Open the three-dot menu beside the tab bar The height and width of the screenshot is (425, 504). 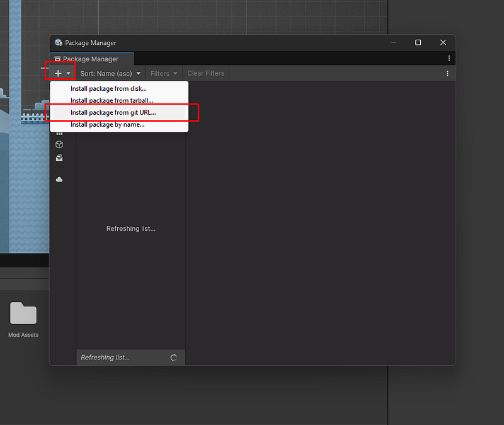pos(449,58)
